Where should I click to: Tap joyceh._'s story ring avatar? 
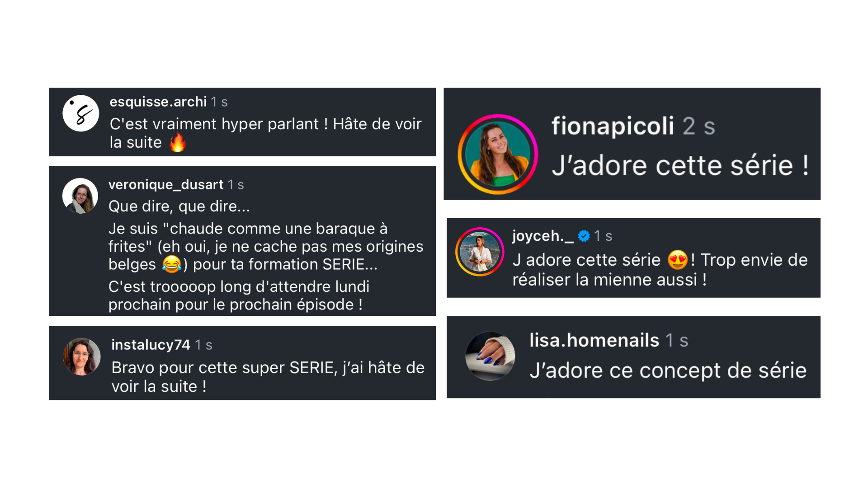click(x=480, y=252)
